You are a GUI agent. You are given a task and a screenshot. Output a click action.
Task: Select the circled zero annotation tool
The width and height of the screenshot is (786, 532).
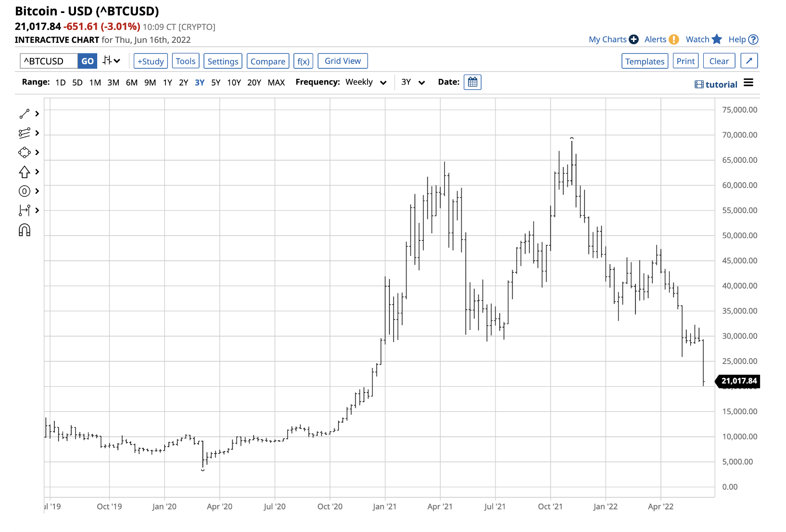coord(25,191)
